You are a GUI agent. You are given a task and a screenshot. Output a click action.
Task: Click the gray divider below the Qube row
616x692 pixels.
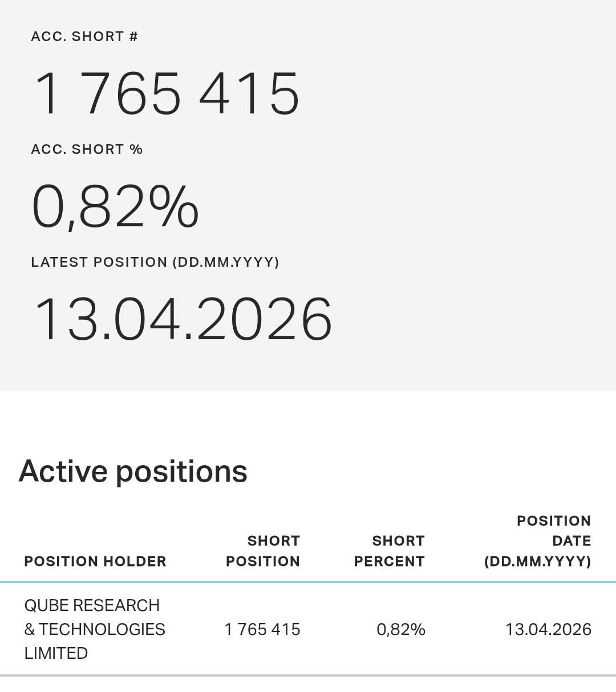point(308,675)
